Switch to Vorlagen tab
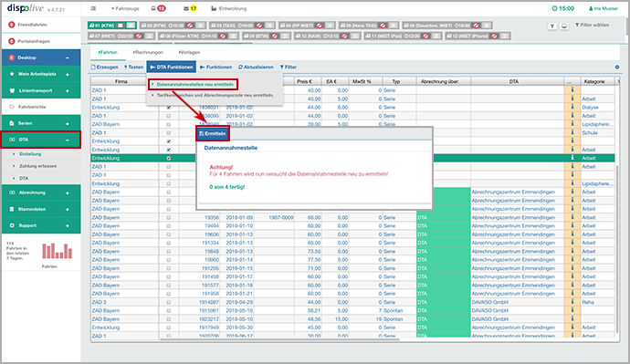 [x=189, y=52]
